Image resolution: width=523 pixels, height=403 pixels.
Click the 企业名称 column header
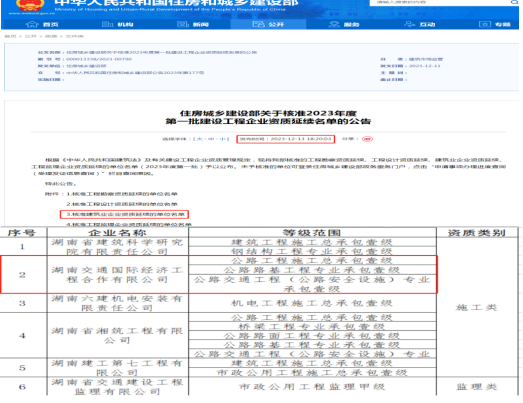tap(117, 233)
